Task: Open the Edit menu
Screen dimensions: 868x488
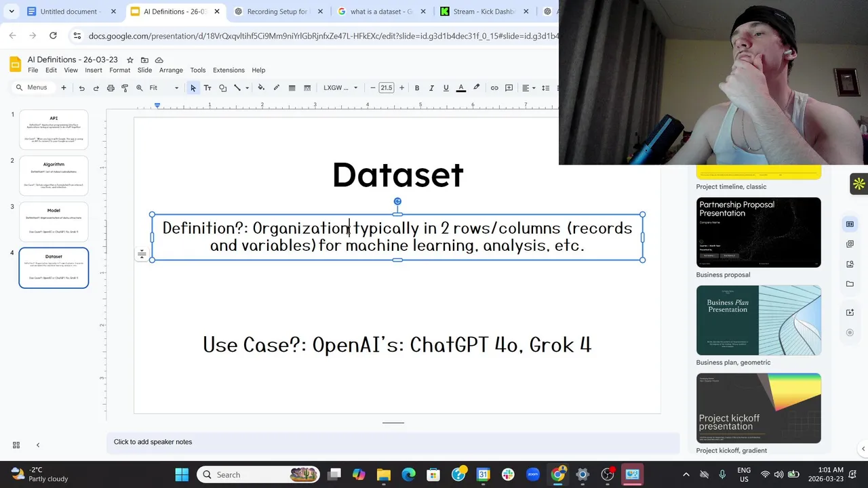Action: [51, 70]
